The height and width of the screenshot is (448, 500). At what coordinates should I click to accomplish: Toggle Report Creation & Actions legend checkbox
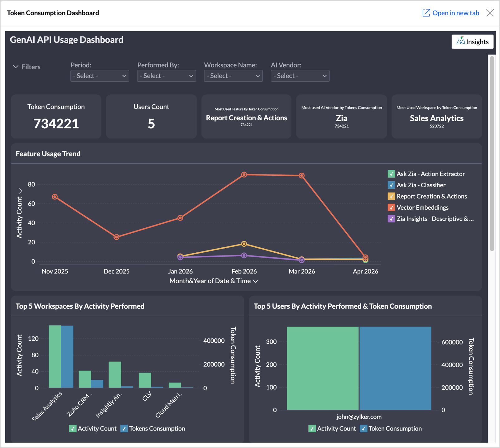click(391, 196)
